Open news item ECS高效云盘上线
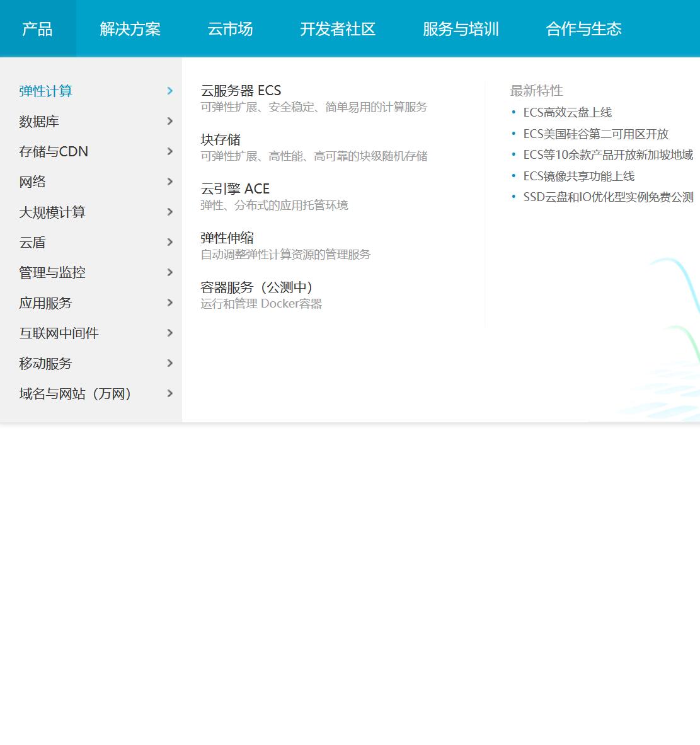Image resolution: width=700 pixels, height=745 pixels. pos(568,112)
